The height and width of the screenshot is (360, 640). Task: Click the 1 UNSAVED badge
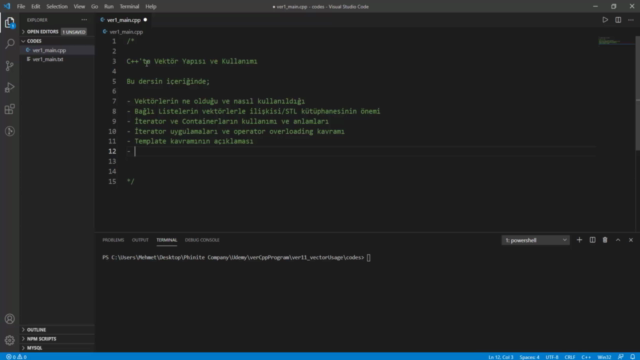pyautogui.click(x=74, y=32)
